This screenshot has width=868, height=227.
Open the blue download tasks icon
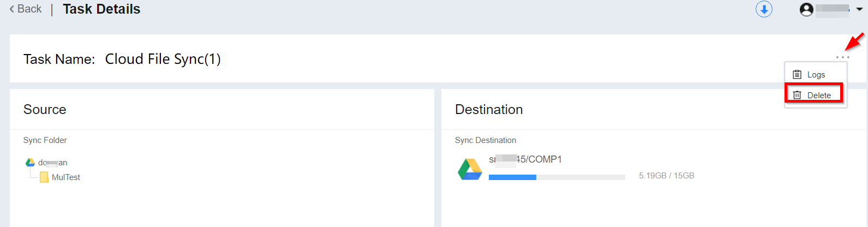pyautogui.click(x=764, y=9)
